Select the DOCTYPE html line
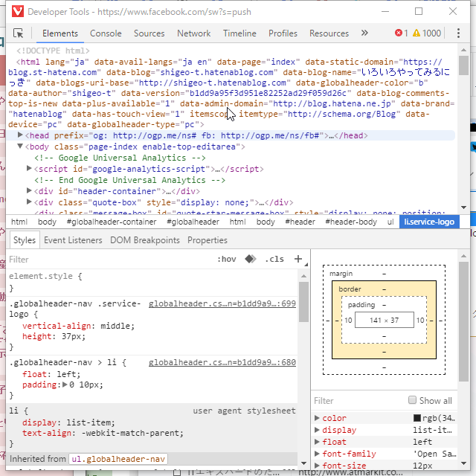The height and width of the screenshot is (476, 476). 53,51
